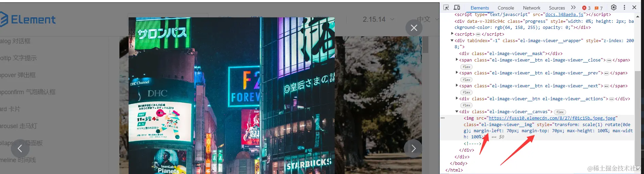Click the neon street photo in viewer
This screenshot has width=644, height=174.
pos(231,95)
